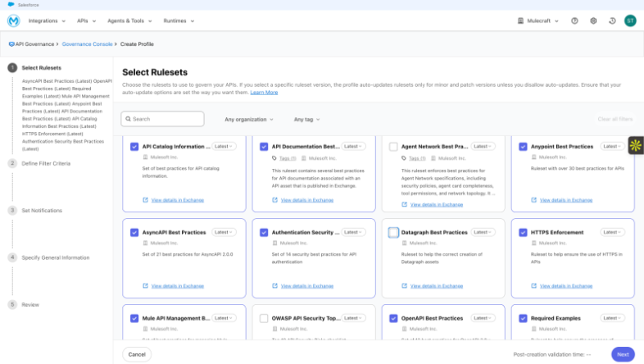Enable the Agent Network Best Practices ruleset
This screenshot has height=364, width=644.
tap(394, 147)
